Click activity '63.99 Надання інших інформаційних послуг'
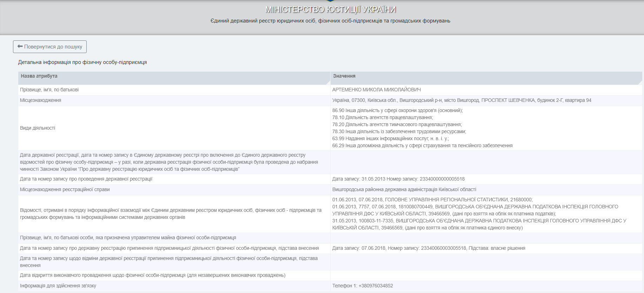The image size is (644, 293). 390,139
